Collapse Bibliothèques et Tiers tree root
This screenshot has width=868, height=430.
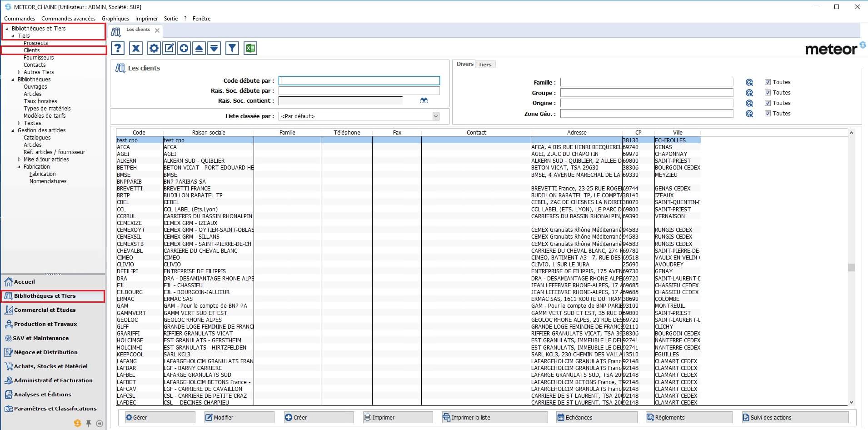coord(7,29)
